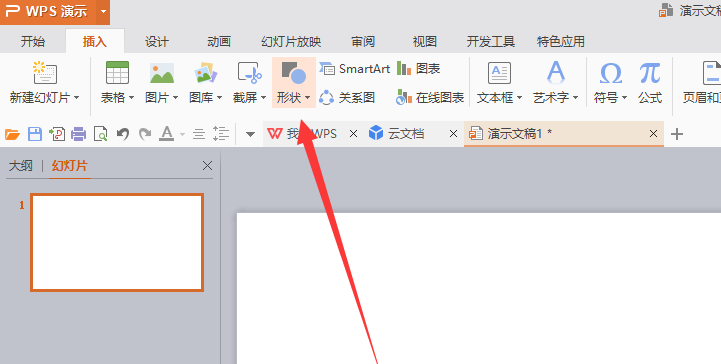Insert SmartArt graphic

click(355, 69)
